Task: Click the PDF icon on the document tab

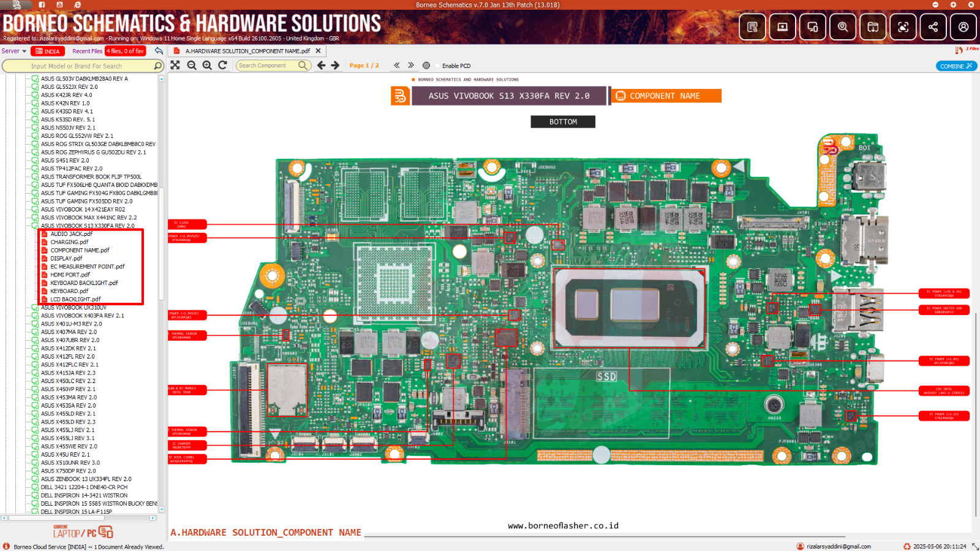Action: 176,51
